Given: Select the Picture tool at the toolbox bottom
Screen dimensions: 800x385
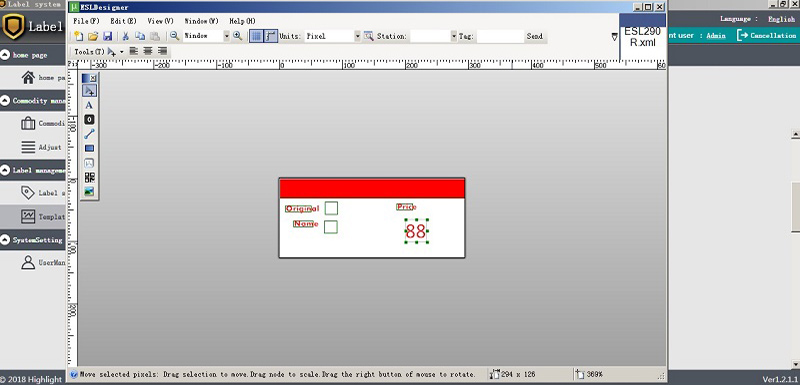Looking at the screenshot, I should 89,192.
